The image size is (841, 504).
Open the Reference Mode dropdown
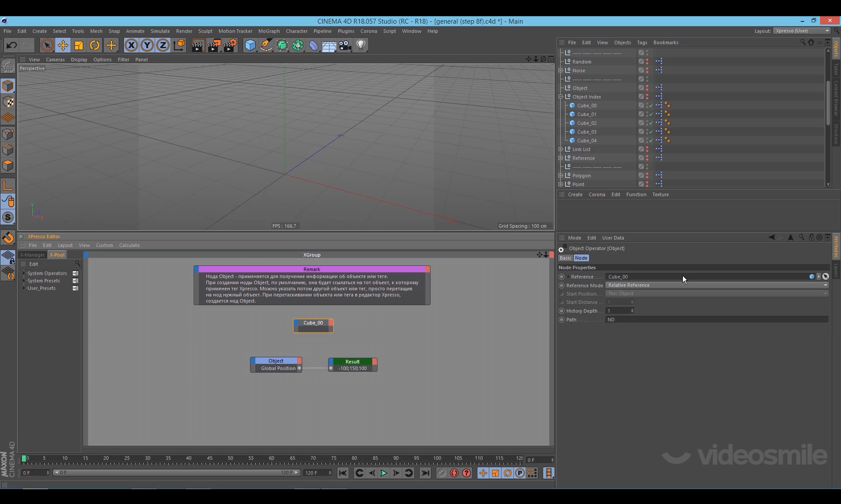coord(717,285)
